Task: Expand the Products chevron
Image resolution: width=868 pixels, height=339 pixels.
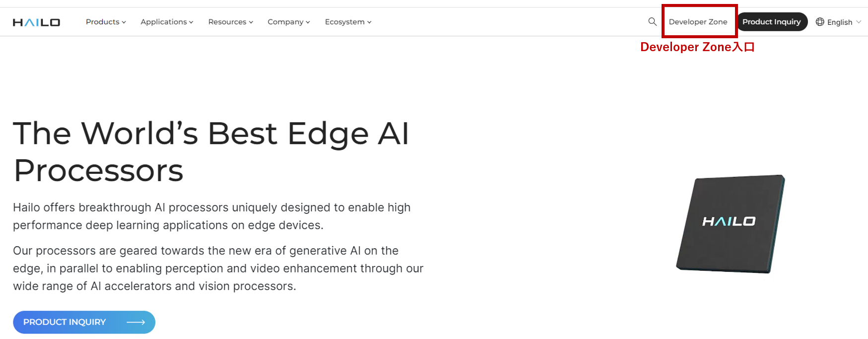Action: pos(124,22)
